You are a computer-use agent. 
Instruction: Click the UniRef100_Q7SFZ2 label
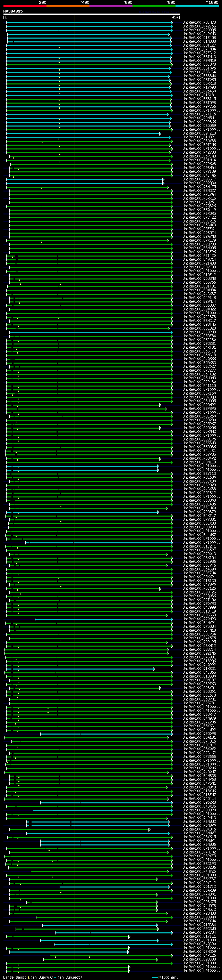coord(199,218)
